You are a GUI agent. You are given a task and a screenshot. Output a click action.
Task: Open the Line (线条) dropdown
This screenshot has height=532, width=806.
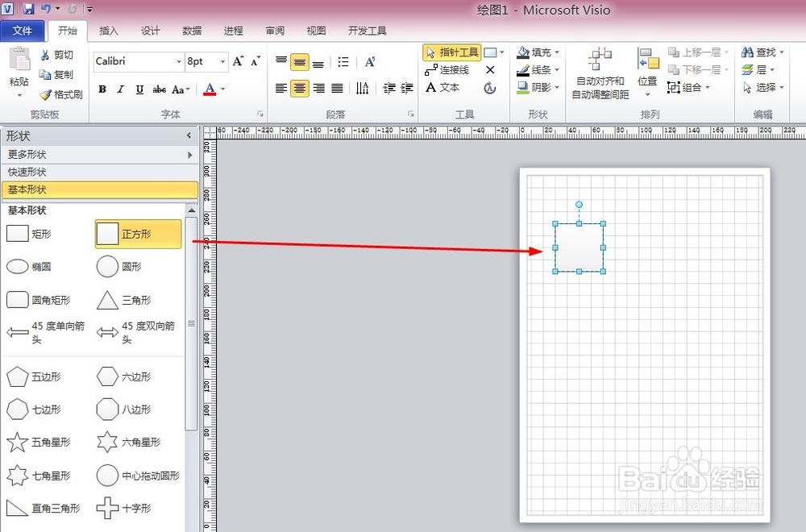[557, 70]
